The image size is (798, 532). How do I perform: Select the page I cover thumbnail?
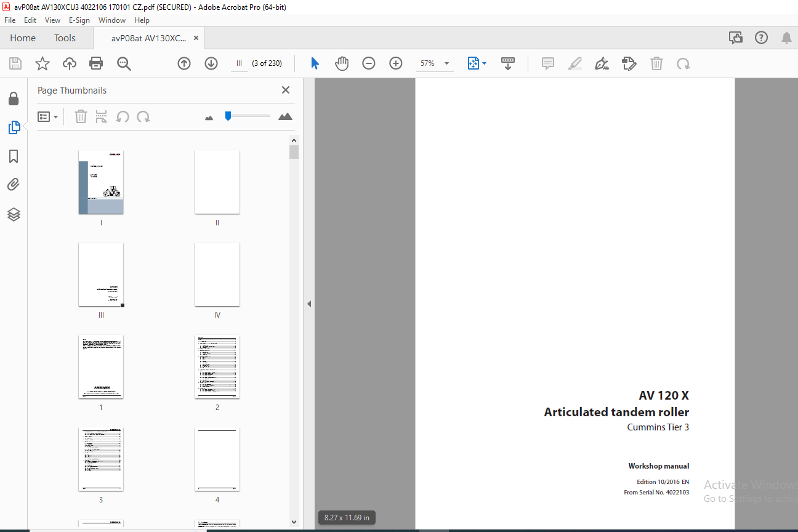tap(101, 182)
